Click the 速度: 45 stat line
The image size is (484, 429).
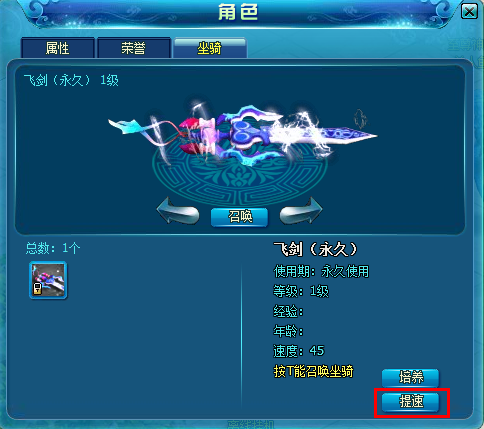coord(299,351)
